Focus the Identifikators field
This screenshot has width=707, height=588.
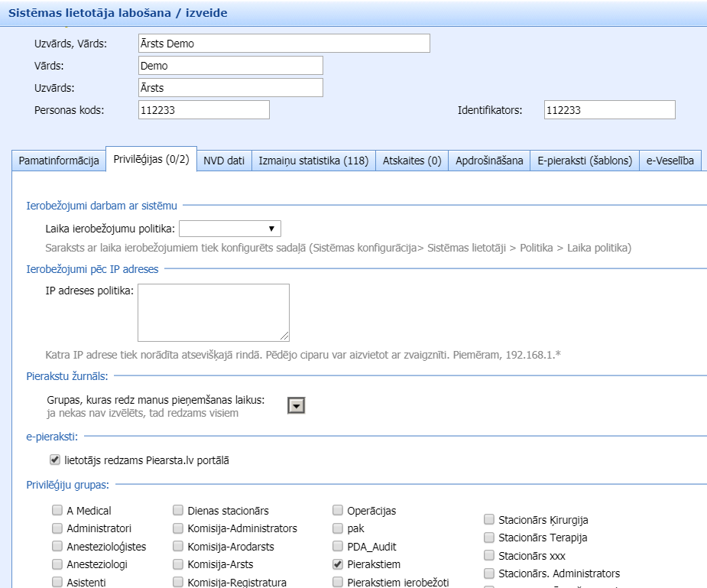(x=609, y=110)
